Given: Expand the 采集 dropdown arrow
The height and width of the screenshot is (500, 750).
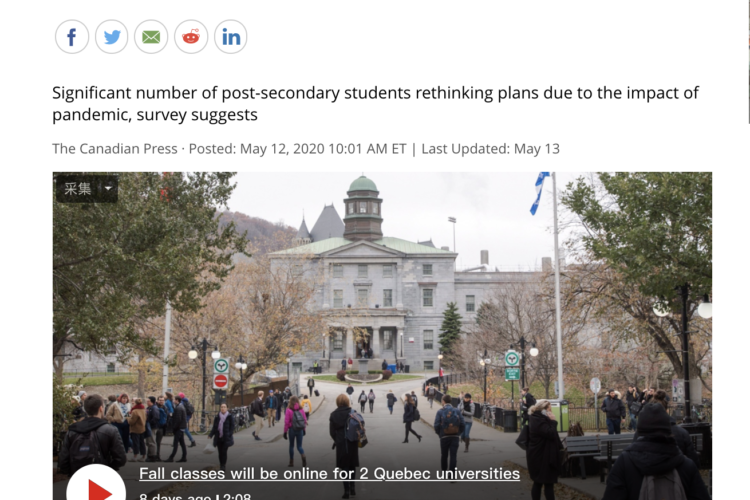Looking at the screenshot, I should (x=109, y=189).
